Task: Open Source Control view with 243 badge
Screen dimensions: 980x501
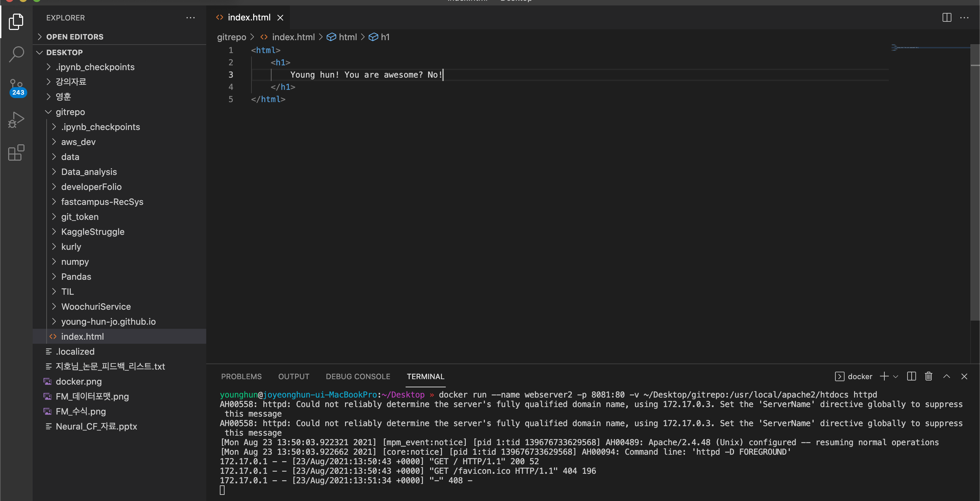Action: [x=16, y=87]
